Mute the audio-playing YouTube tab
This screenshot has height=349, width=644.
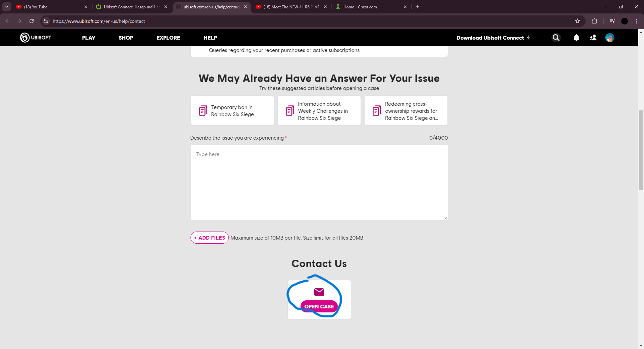coord(317,7)
